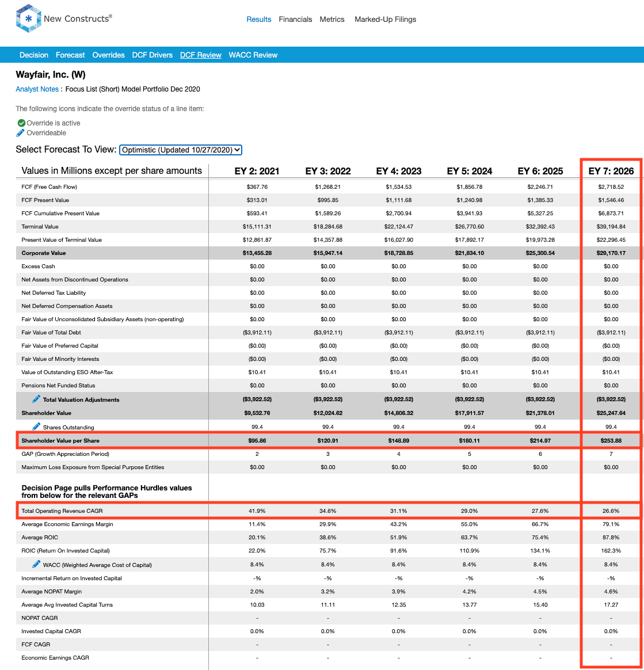
Task: Click the EY 7: 2026 column header
Action: pyautogui.click(x=611, y=171)
